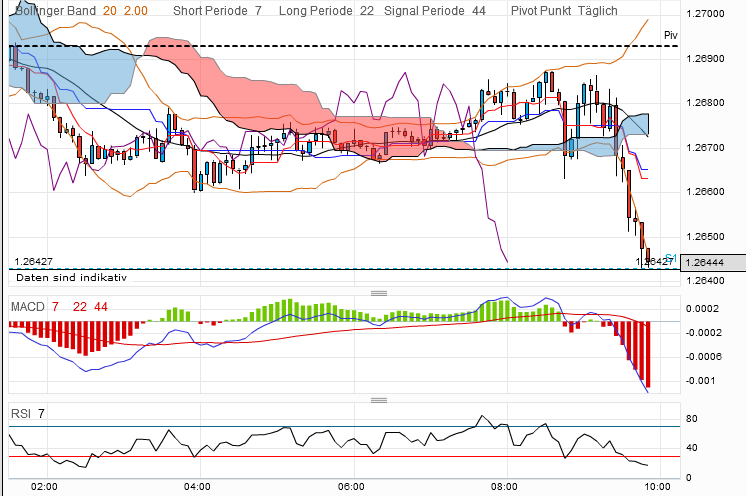Click the Daten sind indikativ notice
The width and height of the screenshot is (746, 496).
click(x=71, y=277)
